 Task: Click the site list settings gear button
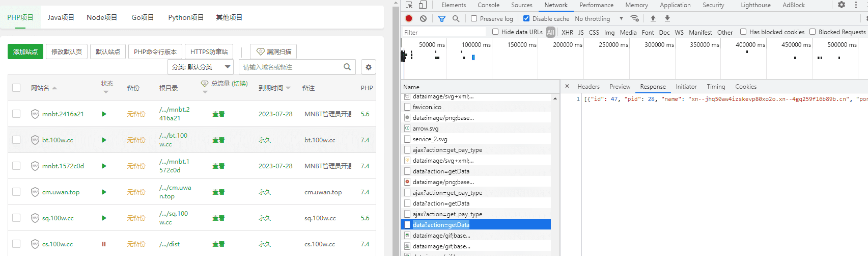pos(369,67)
